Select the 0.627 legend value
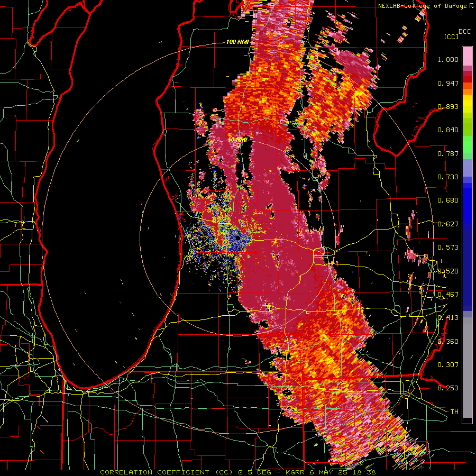The image size is (476, 476). 448,224
